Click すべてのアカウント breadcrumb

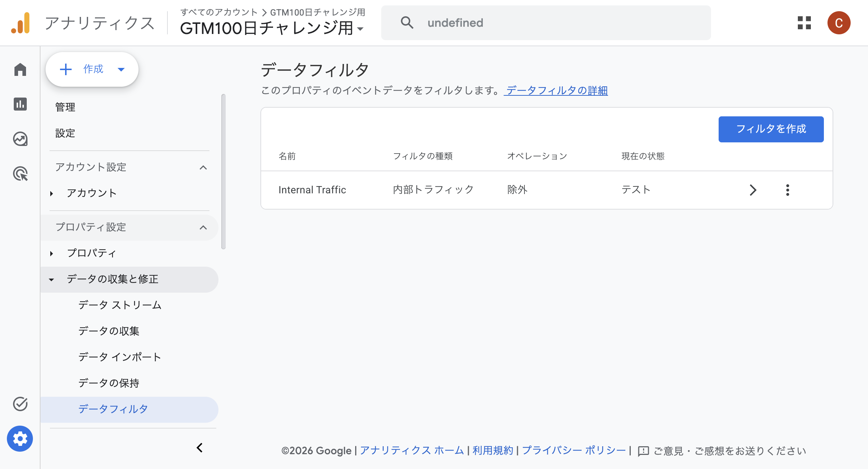point(219,12)
